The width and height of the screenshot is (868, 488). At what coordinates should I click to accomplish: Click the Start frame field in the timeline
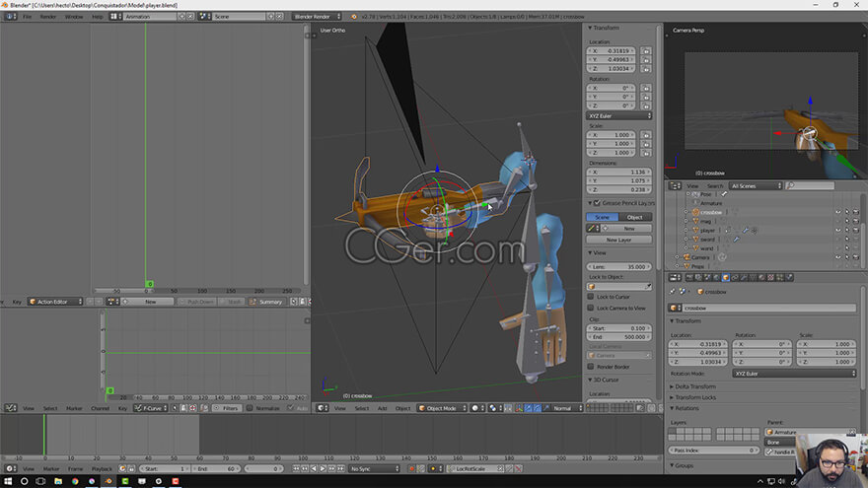tap(164, 468)
